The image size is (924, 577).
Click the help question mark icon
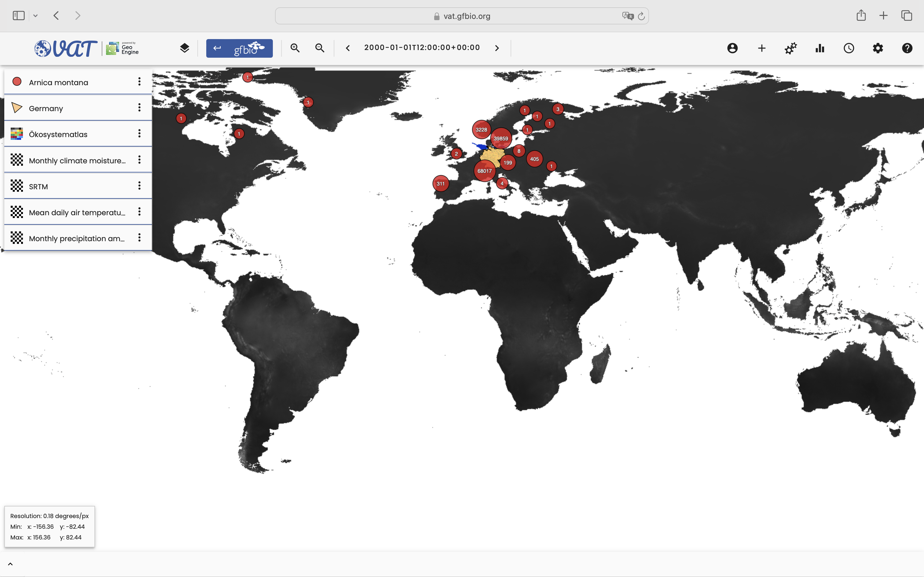[908, 48]
